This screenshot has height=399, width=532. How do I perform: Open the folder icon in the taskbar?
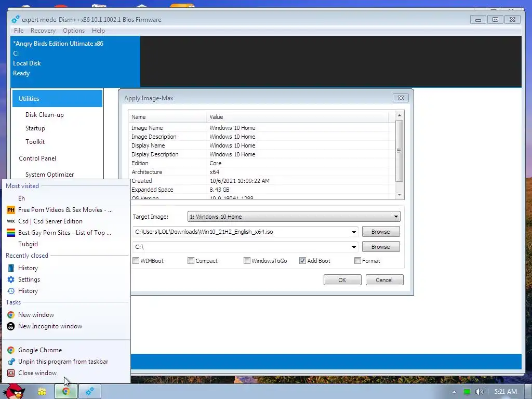coord(42,392)
